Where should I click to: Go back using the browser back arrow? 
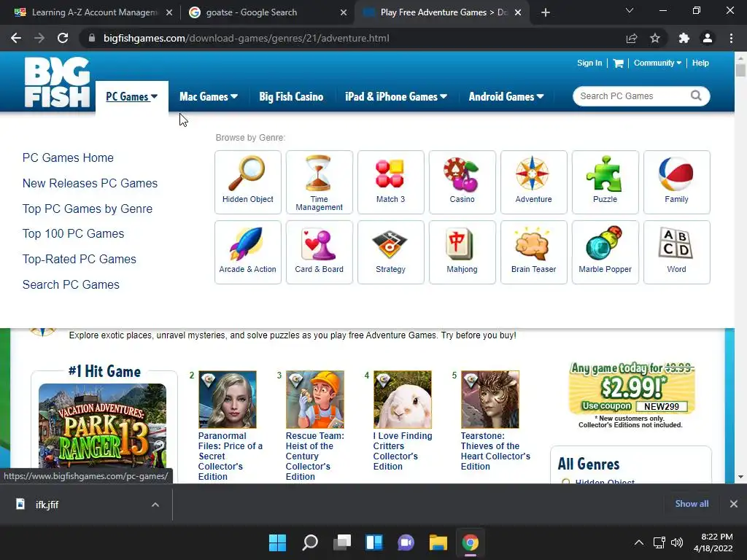[x=16, y=38]
